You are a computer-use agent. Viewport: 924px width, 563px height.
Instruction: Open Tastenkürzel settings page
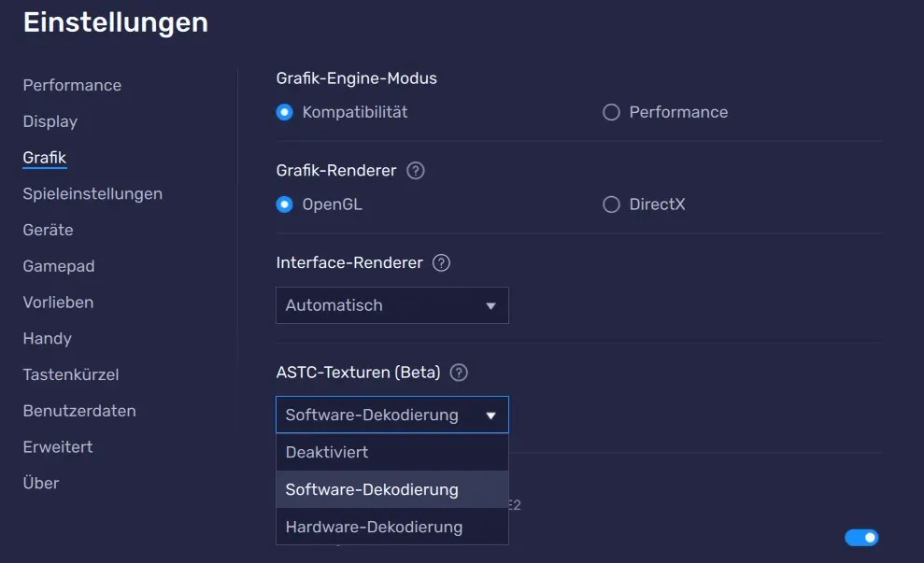pos(71,375)
